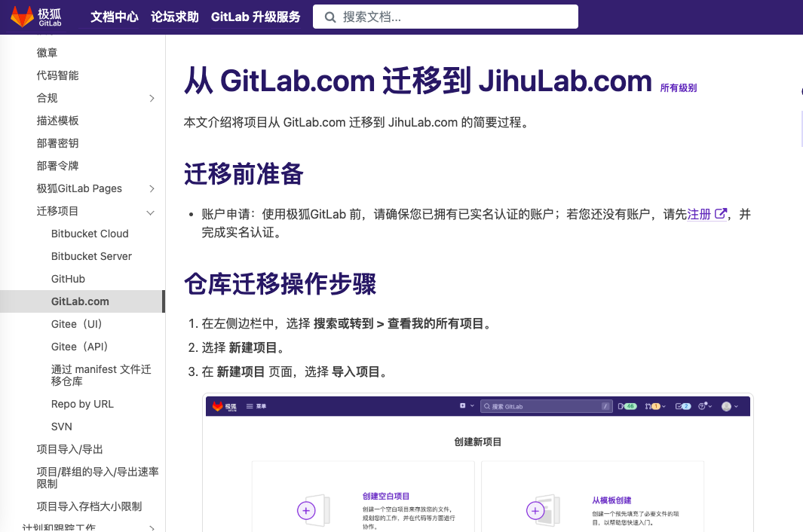
Task: Click the search magnifier icon
Action: pyautogui.click(x=330, y=17)
